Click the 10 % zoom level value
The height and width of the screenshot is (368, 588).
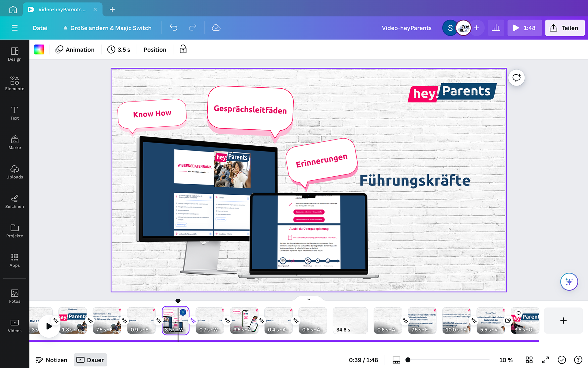tap(506, 360)
